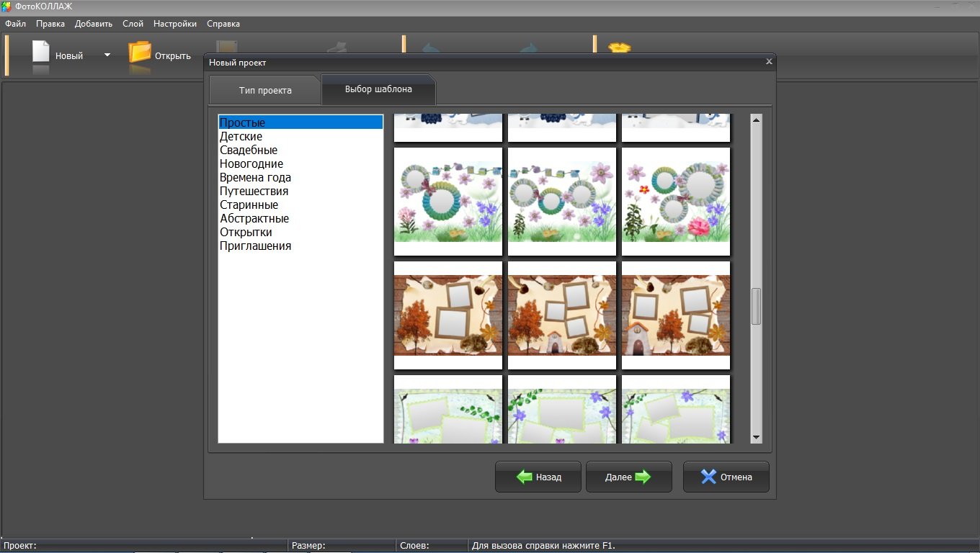Close the Новый проект dialog
This screenshot has width=980, height=553.
coord(769,62)
